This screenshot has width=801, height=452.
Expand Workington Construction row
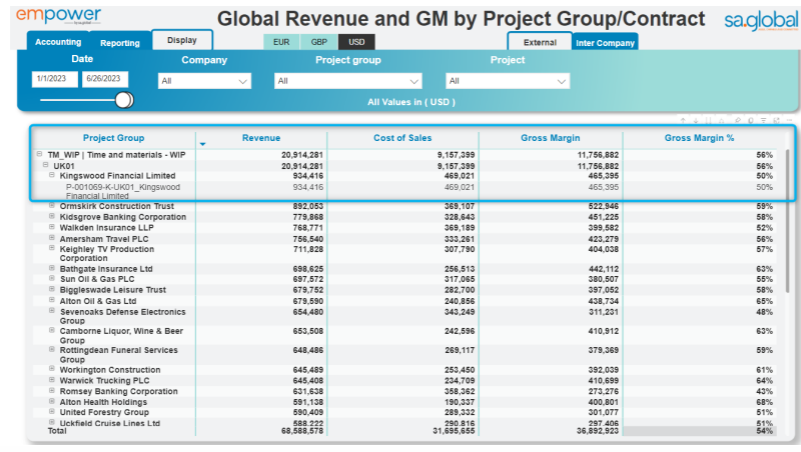52,369
